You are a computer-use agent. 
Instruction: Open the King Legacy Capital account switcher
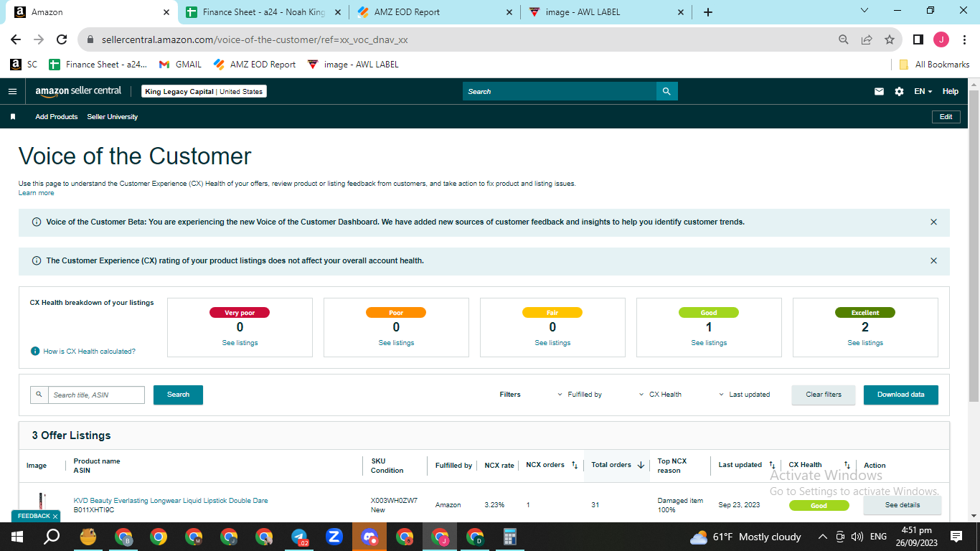coord(204,92)
